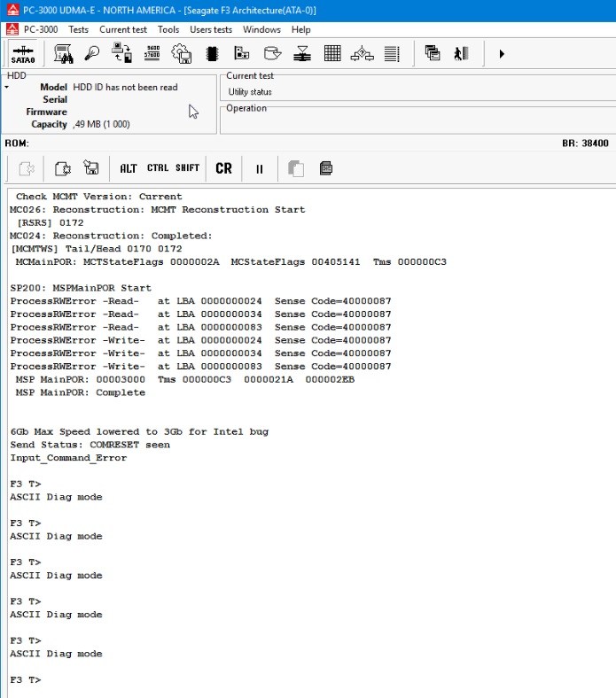The height and width of the screenshot is (698, 616).
Task: Click the save log floppy icon
Action: click(x=90, y=168)
